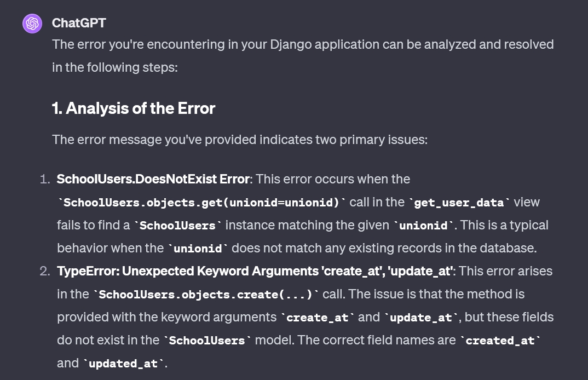Screen dimensions: 588x380
Task: Click the intro sentence mentioning Django application
Action: pyautogui.click(x=303, y=55)
